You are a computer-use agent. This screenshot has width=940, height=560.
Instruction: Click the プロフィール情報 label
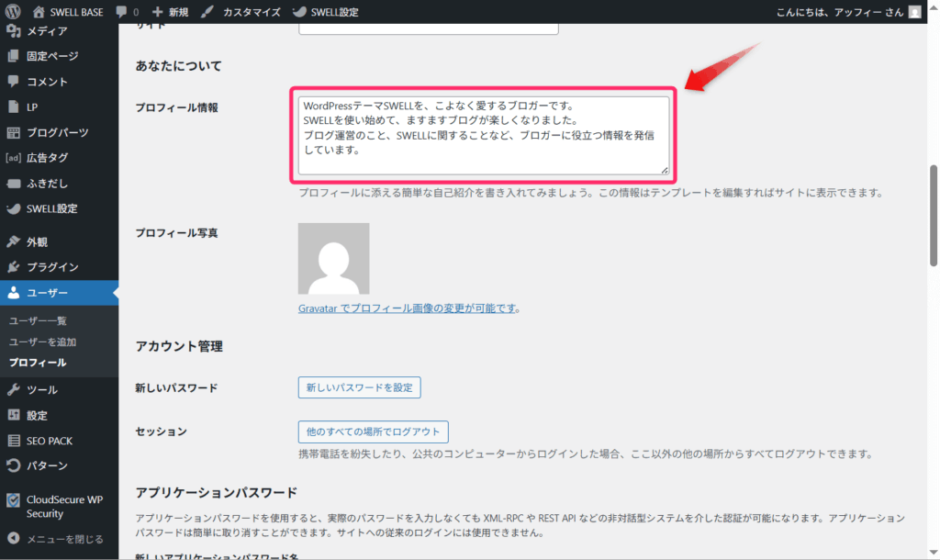176,108
